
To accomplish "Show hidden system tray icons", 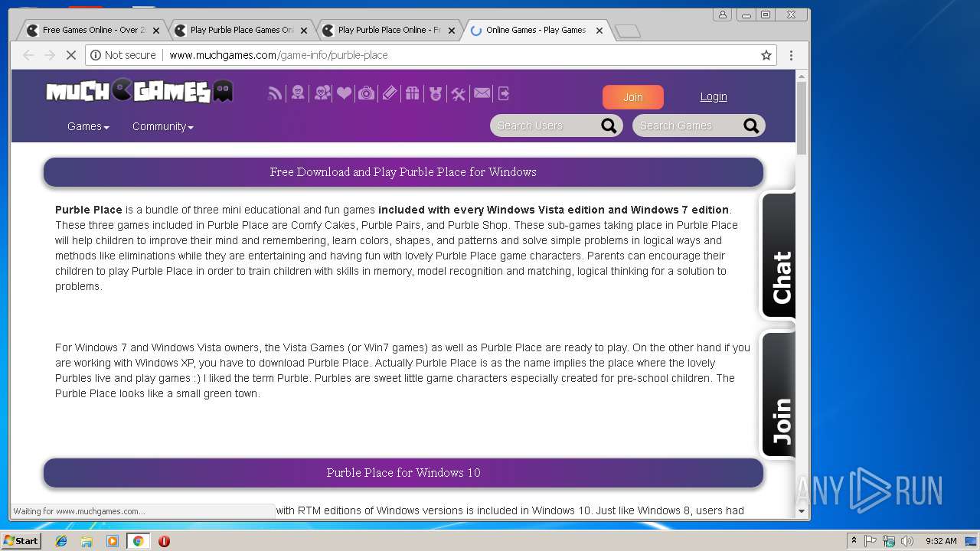I will (x=854, y=541).
